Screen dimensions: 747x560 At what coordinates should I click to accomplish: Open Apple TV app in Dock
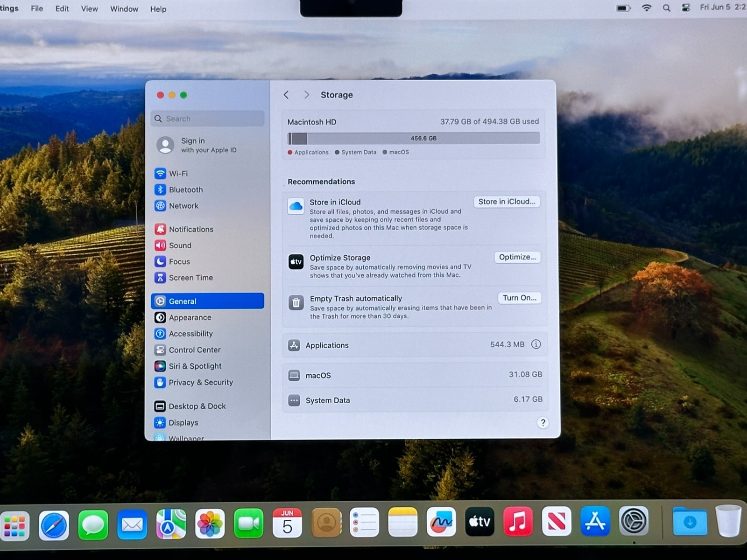(479, 521)
